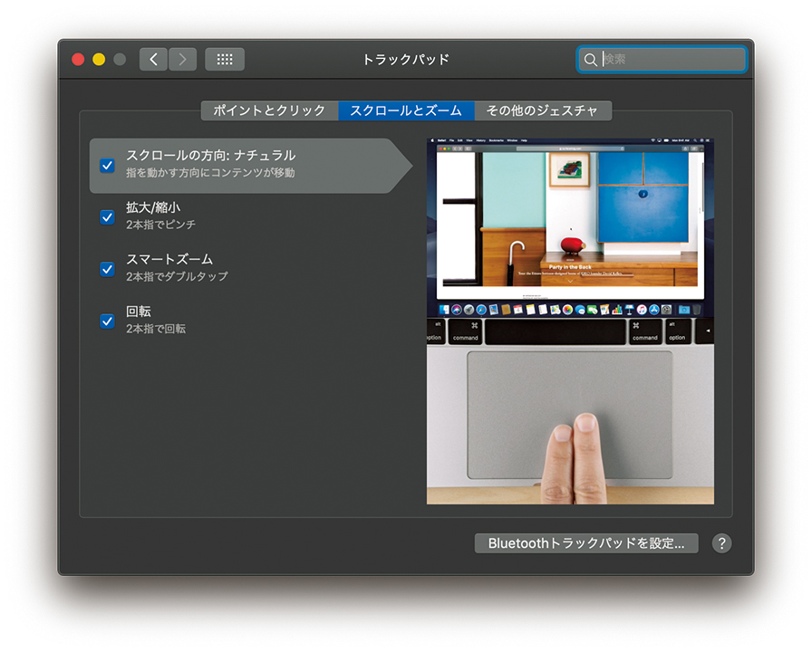This screenshot has width=812, height=652.
Task: Click the trackpad gesture preview video
Action: [x=570, y=321]
